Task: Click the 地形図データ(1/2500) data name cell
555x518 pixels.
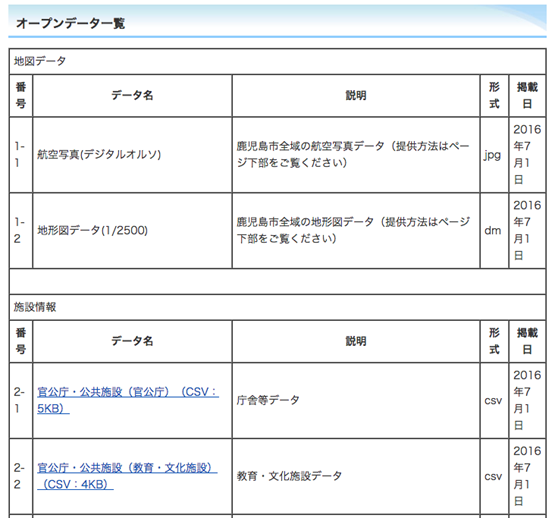Action: (x=132, y=230)
